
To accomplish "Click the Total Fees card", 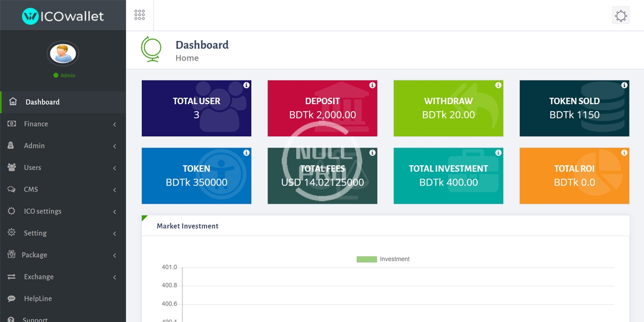I will tap(322, 176).
